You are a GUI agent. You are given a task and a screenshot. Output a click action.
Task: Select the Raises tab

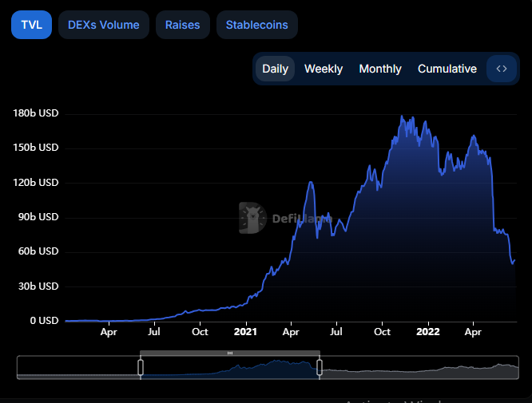click(x=183, y=25)
